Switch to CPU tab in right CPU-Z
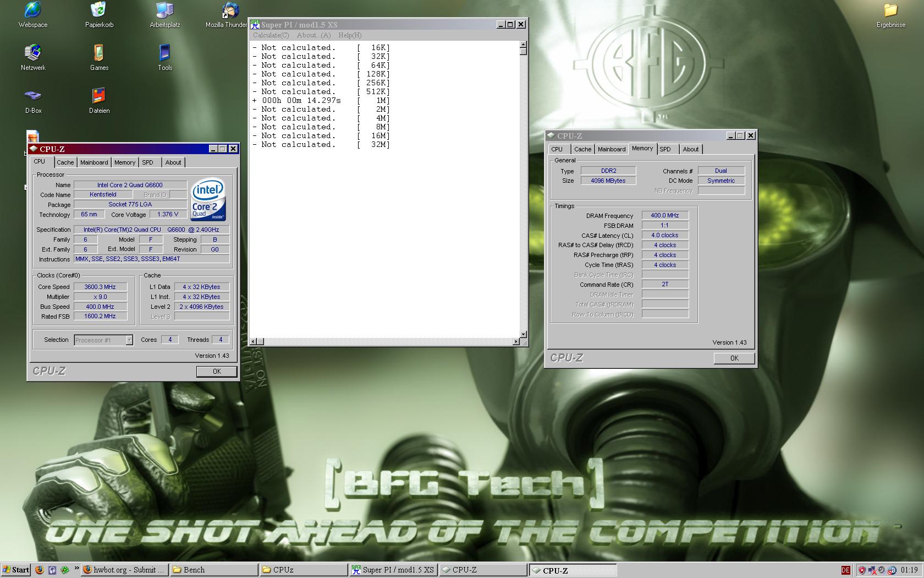 point(557,149)
